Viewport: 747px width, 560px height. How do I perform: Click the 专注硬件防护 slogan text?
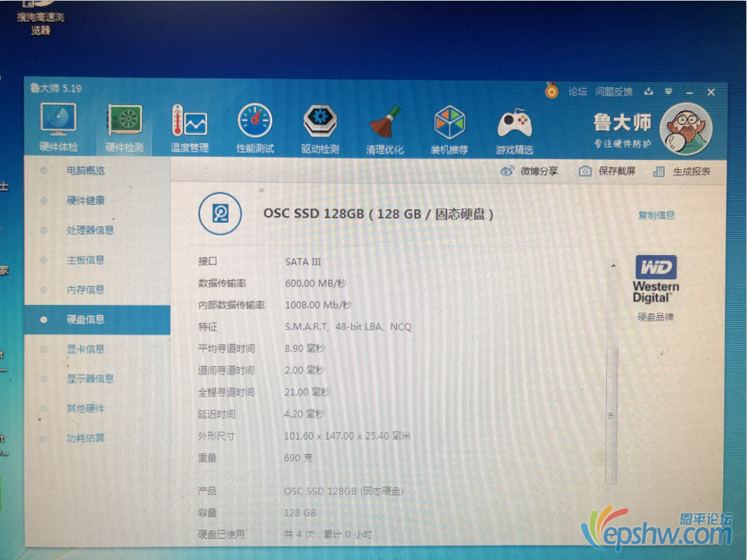coord(622,143)
